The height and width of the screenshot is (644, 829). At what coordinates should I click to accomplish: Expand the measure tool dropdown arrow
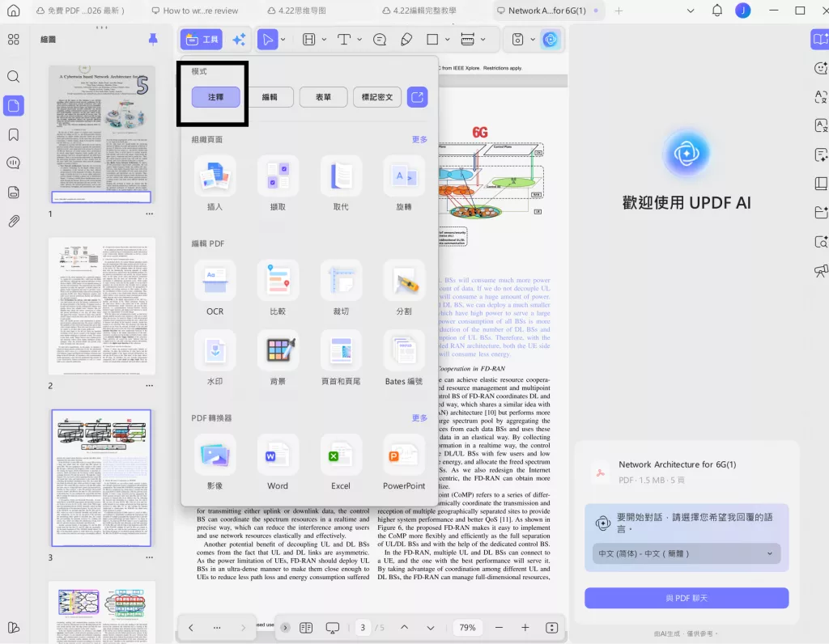[483, 40]
